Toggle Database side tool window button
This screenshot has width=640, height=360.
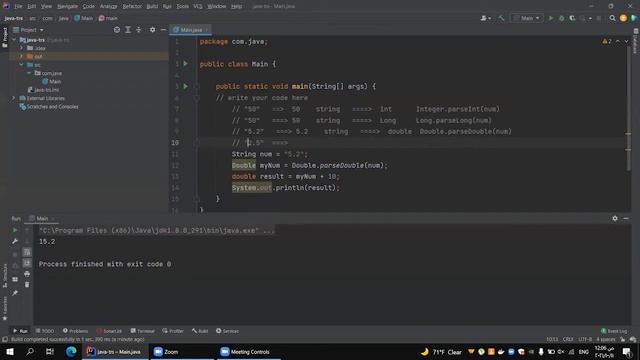point(636,41)
